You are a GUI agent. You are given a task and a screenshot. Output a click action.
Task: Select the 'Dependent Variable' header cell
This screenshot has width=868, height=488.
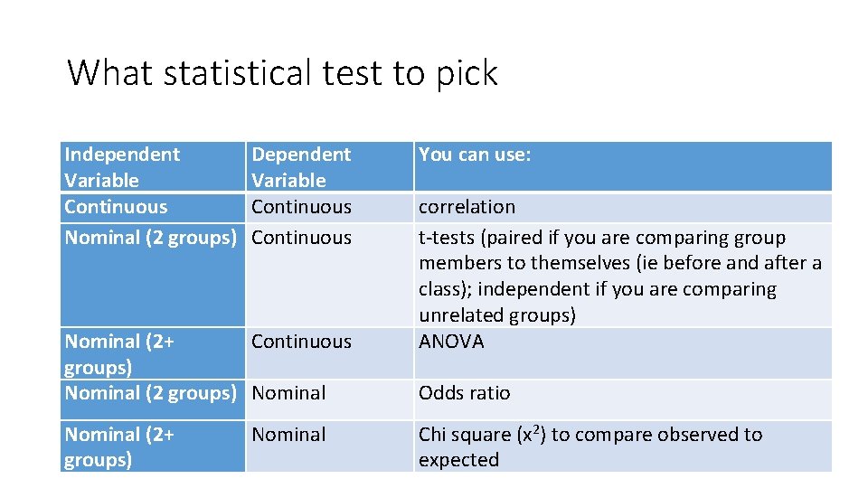tap(301, 167)
